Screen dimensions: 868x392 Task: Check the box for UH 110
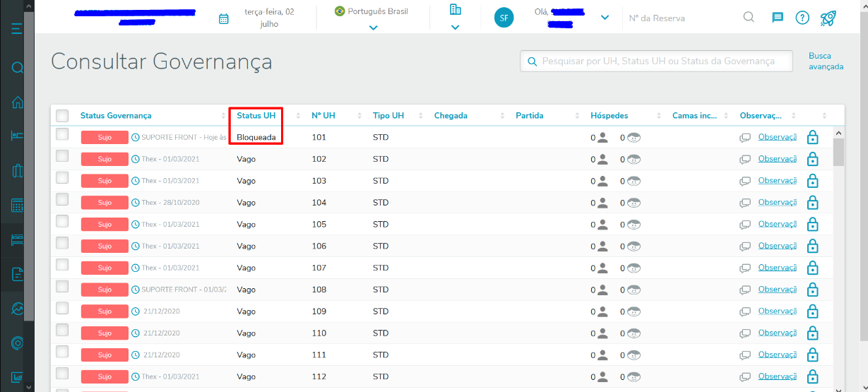(x=62, y=330)
